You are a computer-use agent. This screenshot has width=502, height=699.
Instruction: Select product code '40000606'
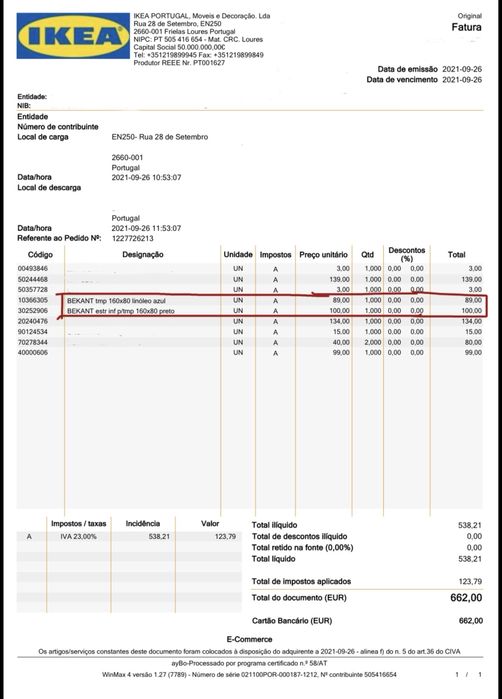tap(33, 353)
